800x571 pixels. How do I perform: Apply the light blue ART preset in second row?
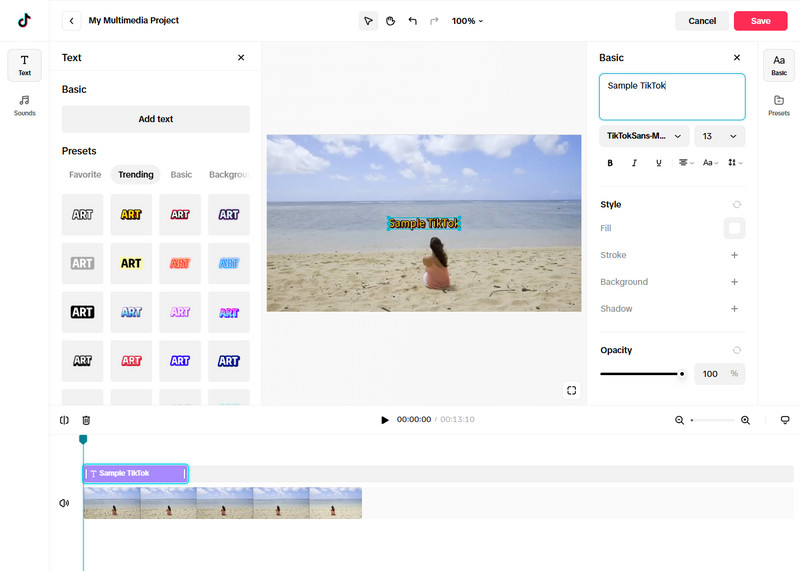coord(229,263)
